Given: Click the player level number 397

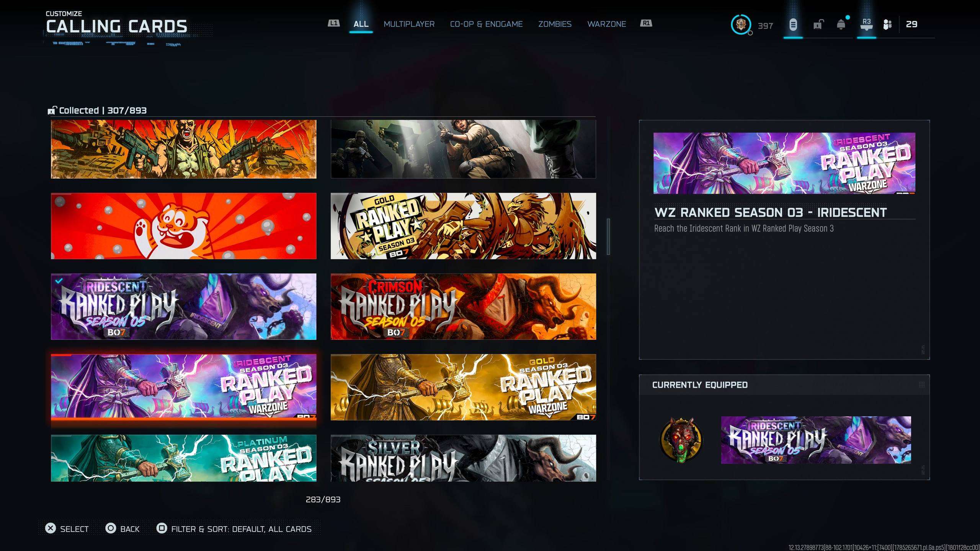Looking at the screenshot, I should pyautogui.click(x=765, y=26).
